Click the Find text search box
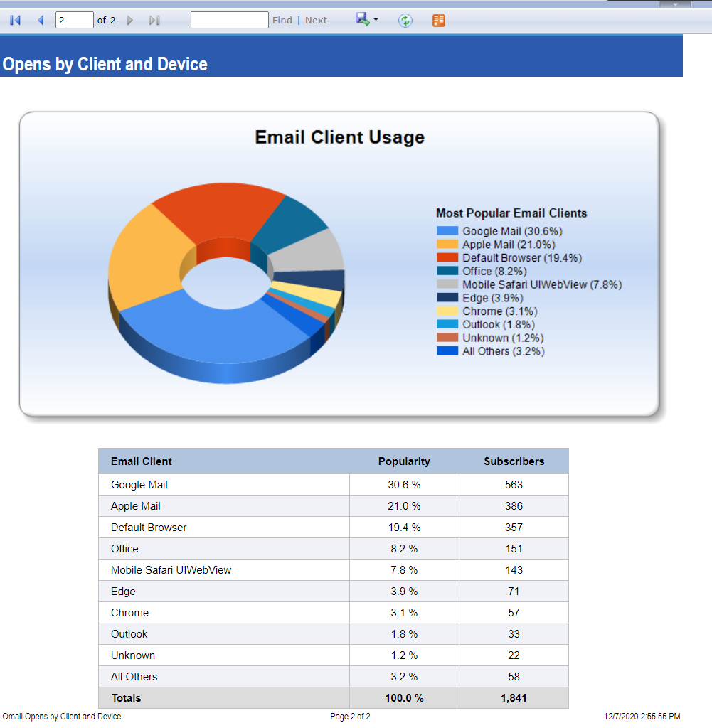This screenshot has height=728, width=712. [229, 20]
